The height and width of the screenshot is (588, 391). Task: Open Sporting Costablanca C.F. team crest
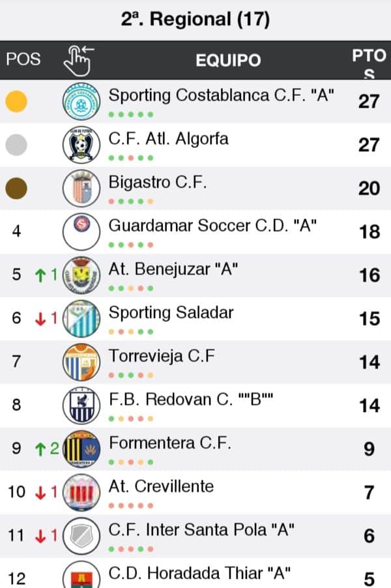pos(81,102)
